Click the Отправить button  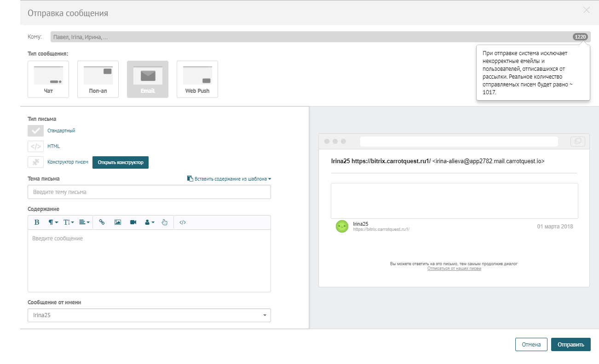[x=571, y=345]
